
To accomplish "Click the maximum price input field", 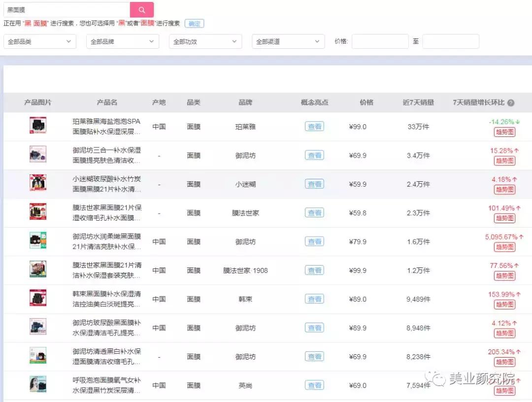I will click(450, 42).
